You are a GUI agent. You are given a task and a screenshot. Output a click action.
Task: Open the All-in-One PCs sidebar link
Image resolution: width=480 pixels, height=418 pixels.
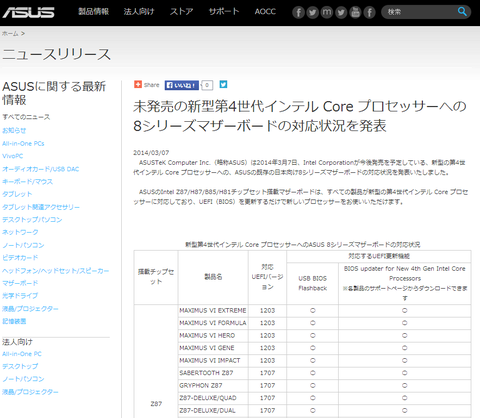23,144
